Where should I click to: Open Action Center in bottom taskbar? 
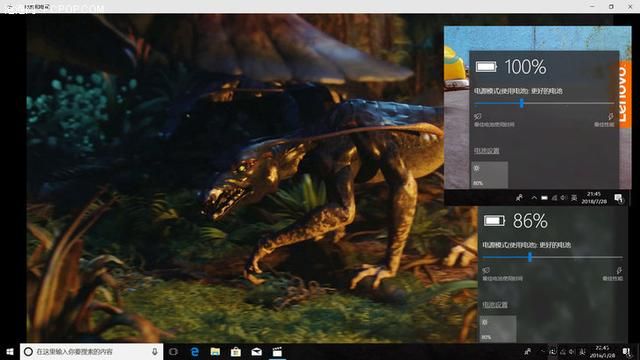[626, 351]
